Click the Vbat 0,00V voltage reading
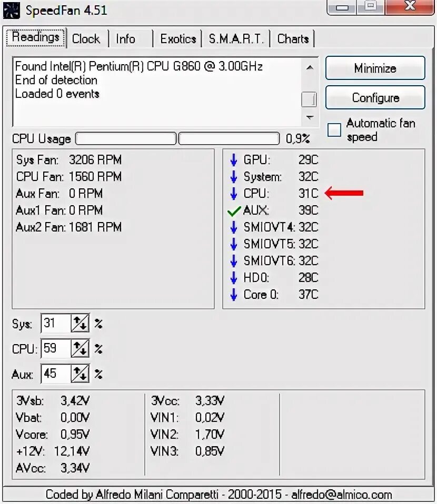 [53, 418]
